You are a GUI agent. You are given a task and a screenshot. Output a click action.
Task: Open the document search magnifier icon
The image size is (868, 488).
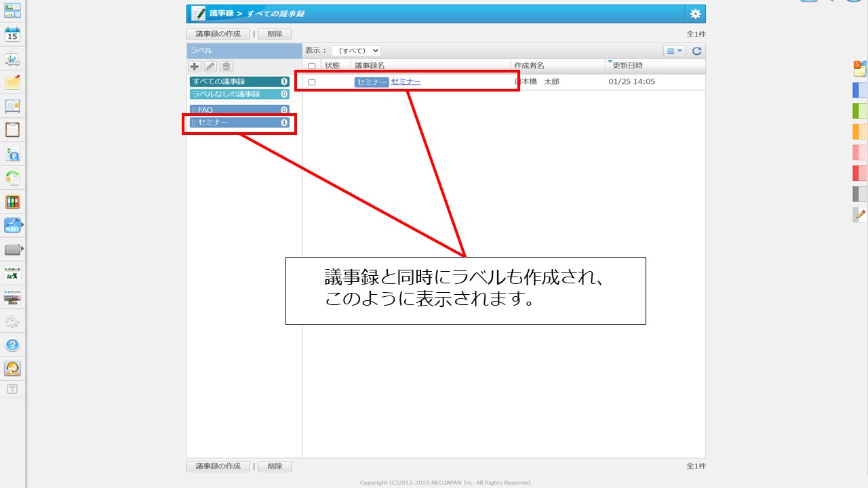12,154
